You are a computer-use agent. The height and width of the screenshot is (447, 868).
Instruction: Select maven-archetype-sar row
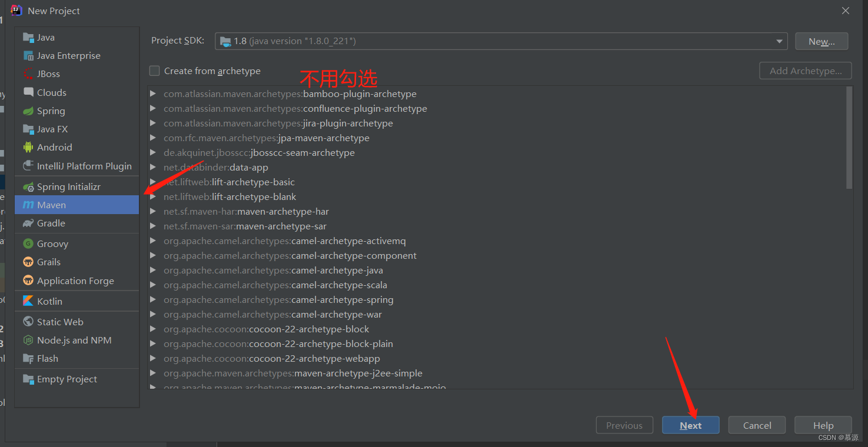pyautogui.click(x=496, y=226)
